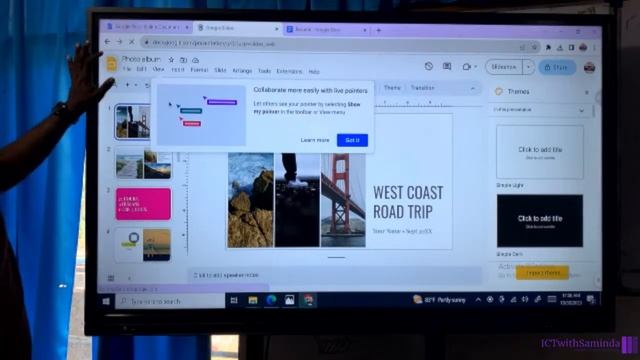Open a new browser tab
This screenshot has width=640, height=360.
tap(379, 30)
